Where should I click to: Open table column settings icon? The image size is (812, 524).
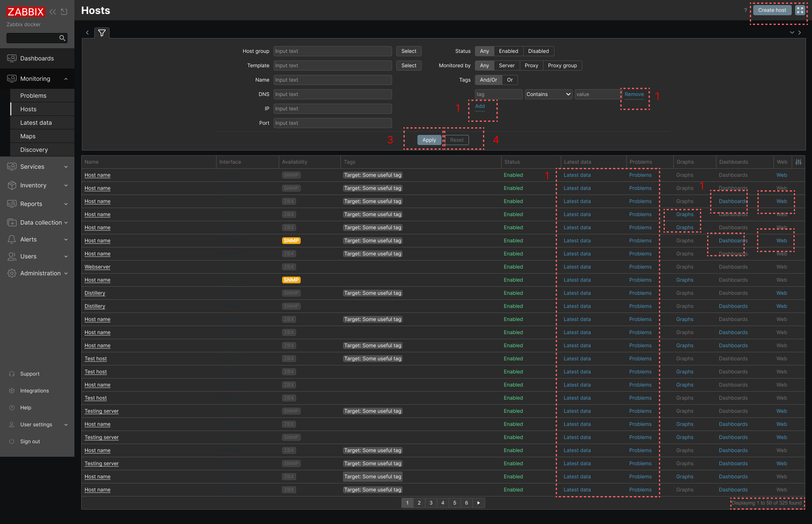798,162
